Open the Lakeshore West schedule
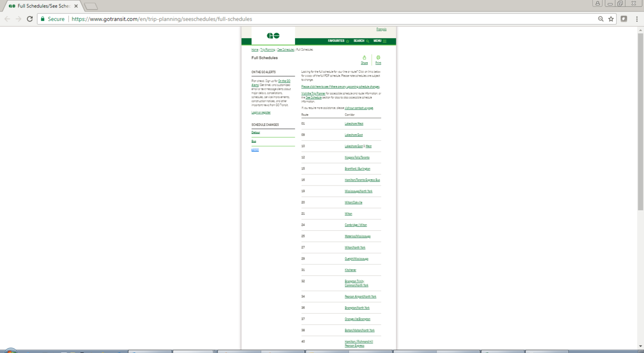This screenshot has height=353, width=644. 353,124
